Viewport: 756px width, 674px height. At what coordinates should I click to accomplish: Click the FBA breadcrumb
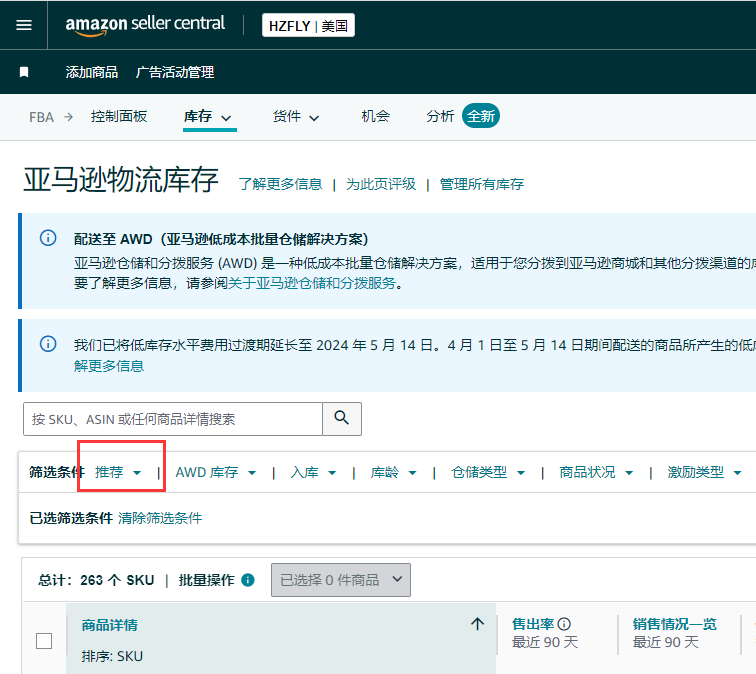click(41, 117)
